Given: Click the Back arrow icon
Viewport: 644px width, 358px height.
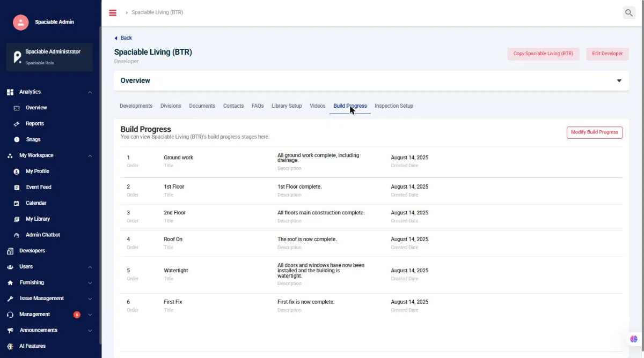Looking at the screenshot, I should click(x=115, y=38).
